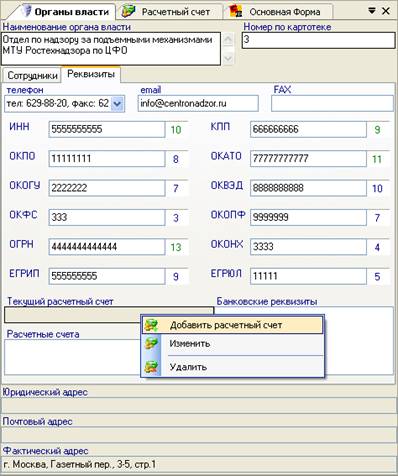Screen dimensions: 398x476
Task: Click the Удалить menu item icon
Action: click(x=151, y=367)
